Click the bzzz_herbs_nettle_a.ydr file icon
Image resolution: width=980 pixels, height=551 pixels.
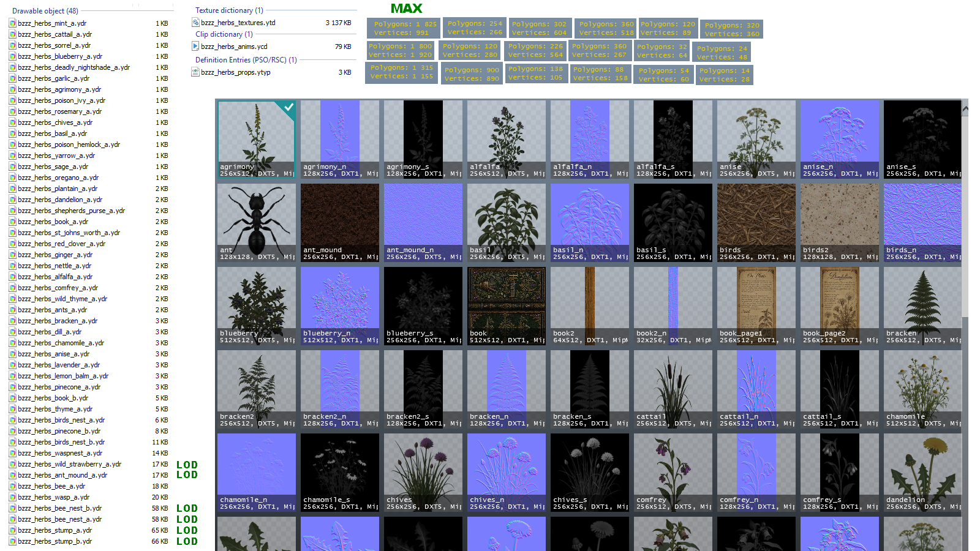12,266
